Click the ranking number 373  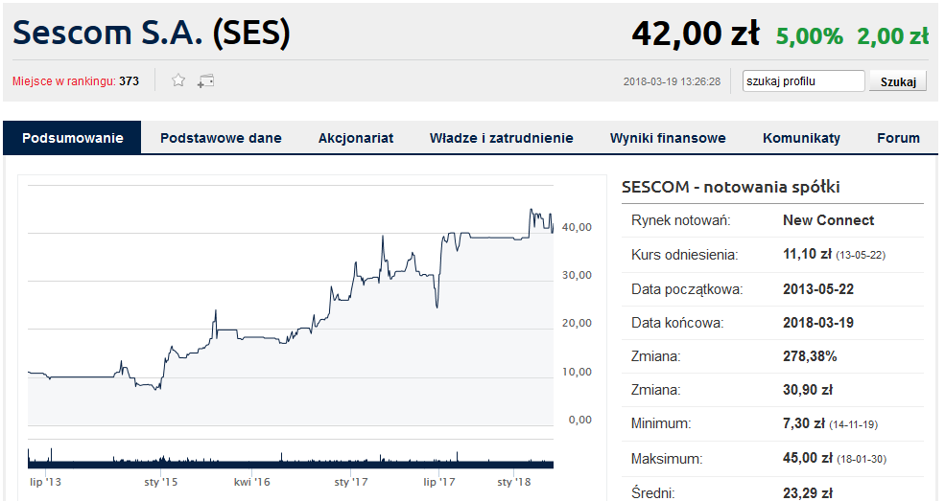click(x=129, y=81)
